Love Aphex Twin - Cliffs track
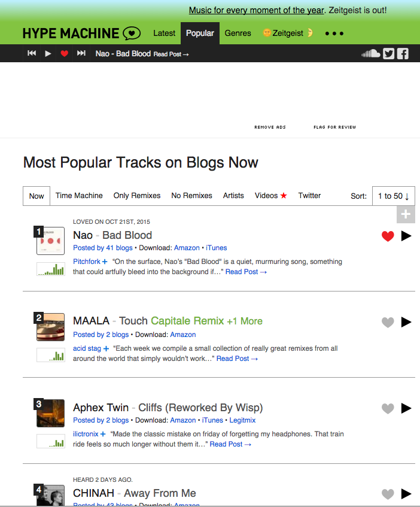The width and height of the screenshot is (420, 507). pyautogui.click(x=388, y=408)
